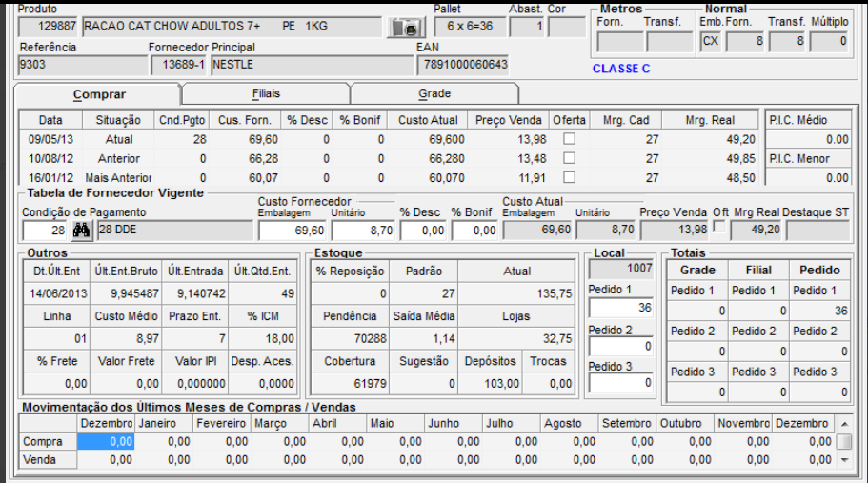868x483 pixels.
Task: Click the Pallet field 6 x 6=36
Action: (x=470, y=26)
